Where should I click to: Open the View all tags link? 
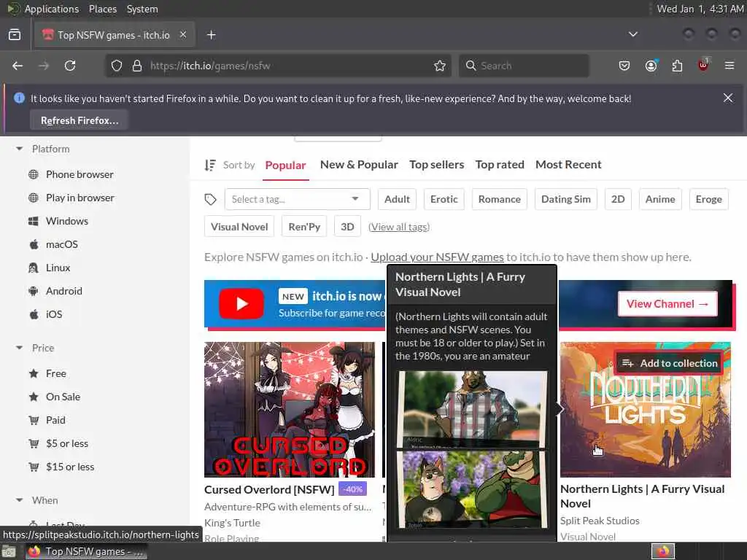click(x=399, y=227)
